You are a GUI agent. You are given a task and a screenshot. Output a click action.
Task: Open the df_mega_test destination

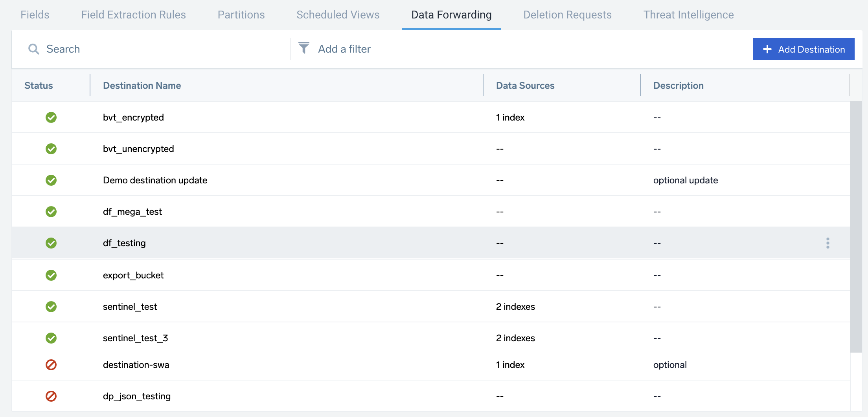point(132,211)
